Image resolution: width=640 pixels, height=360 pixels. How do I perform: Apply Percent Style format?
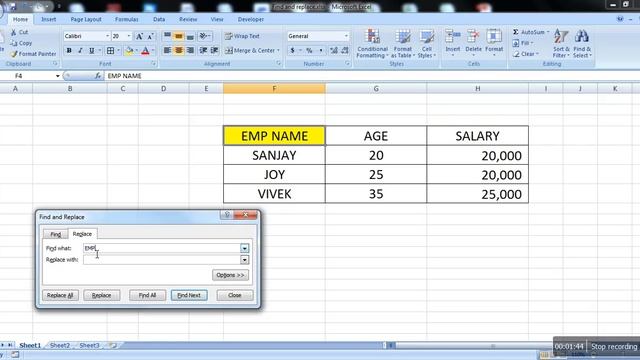(x=309, y=51)
